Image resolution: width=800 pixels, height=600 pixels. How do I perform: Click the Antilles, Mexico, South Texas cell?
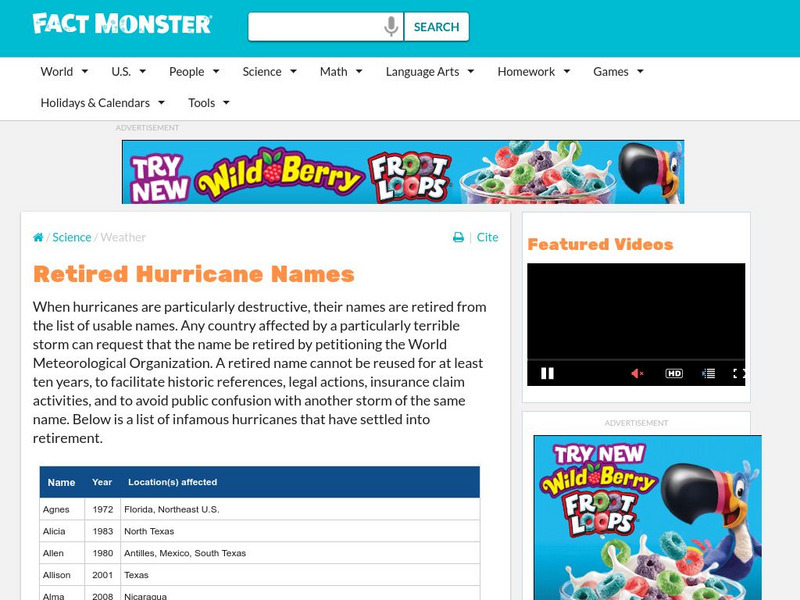tap(300, 553)
